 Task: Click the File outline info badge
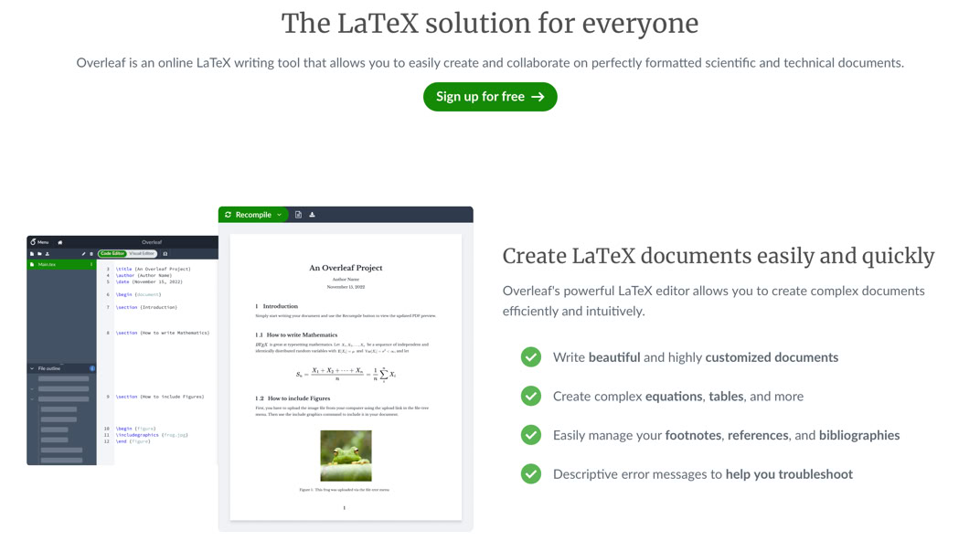click(91, 368)
